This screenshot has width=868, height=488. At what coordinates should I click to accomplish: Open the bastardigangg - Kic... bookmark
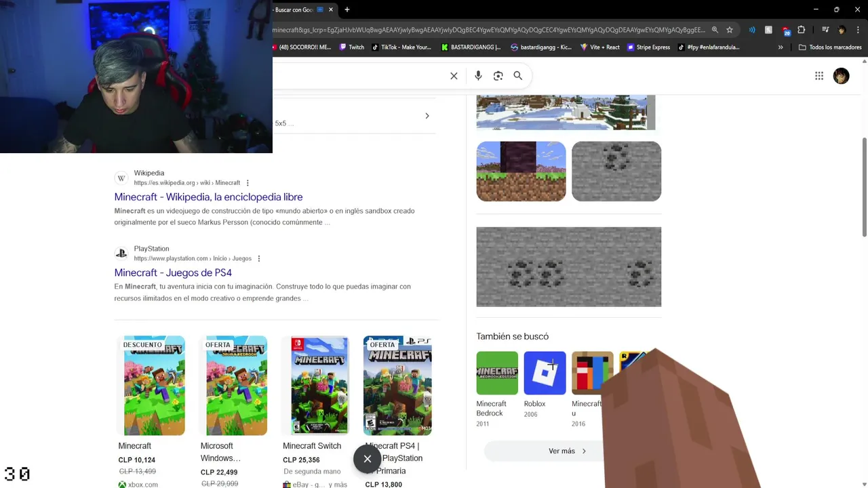[541, 47]
